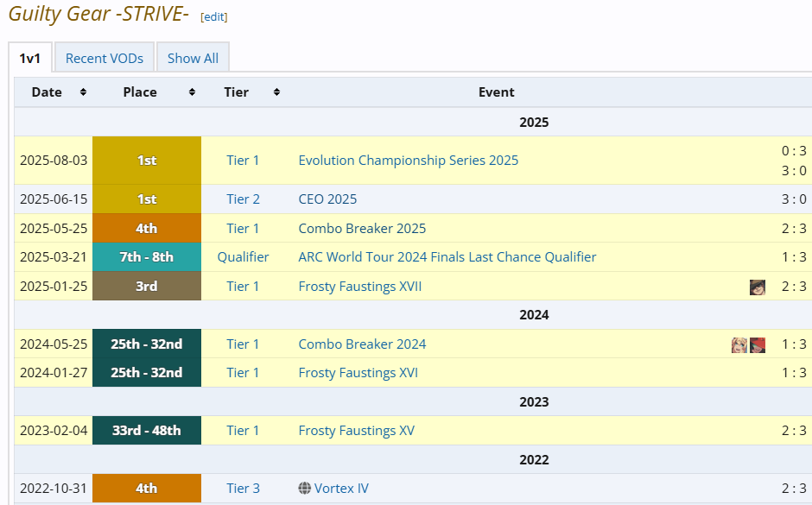Click Tier 1 link in the Combo Breaker 2024 row
The width and height of the screenshot is (812, 505).
coord(243,344)
